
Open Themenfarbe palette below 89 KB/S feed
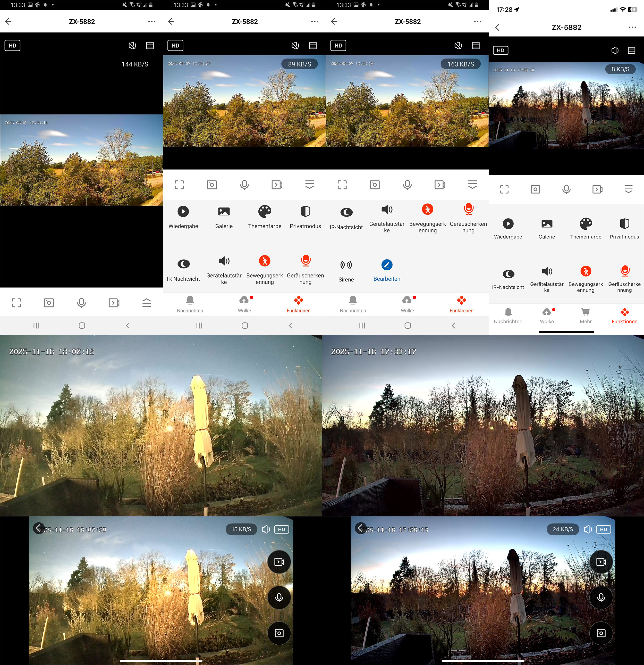pos(265,212)
